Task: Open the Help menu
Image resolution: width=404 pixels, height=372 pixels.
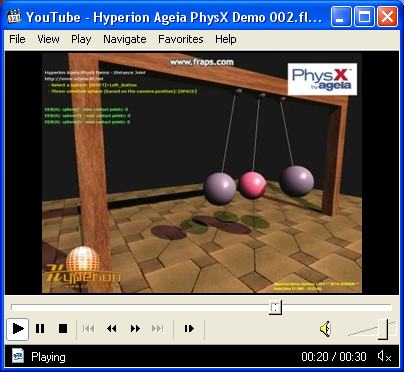Action: click(x=226, y=39)
